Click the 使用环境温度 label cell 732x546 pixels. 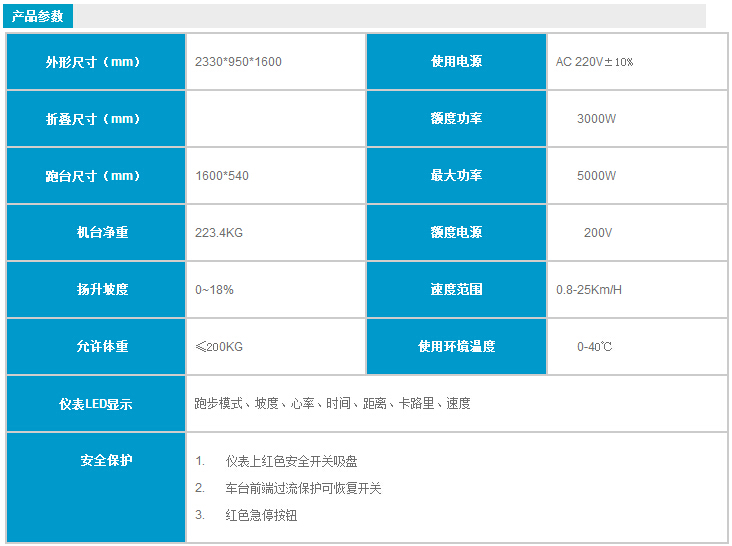[456, 347]
